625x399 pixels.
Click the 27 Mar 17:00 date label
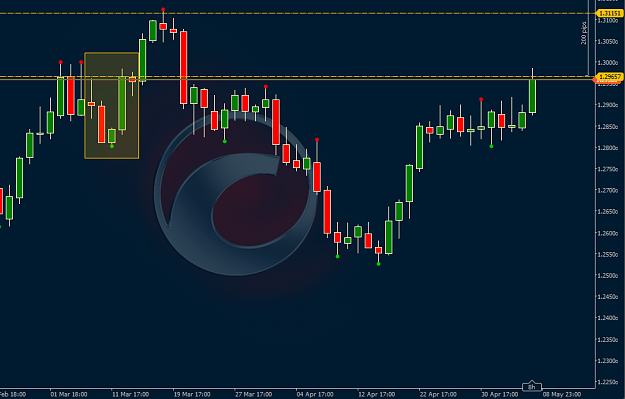click(x=254, y=395)
